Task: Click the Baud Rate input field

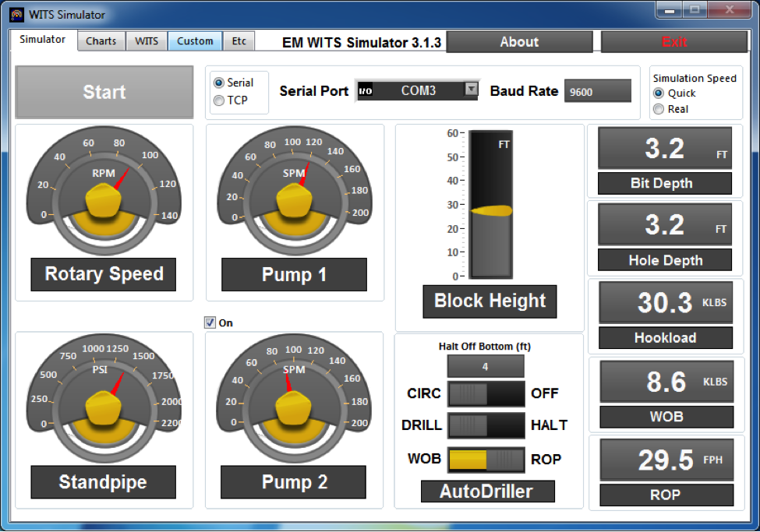Action: (x=597, y=91)
